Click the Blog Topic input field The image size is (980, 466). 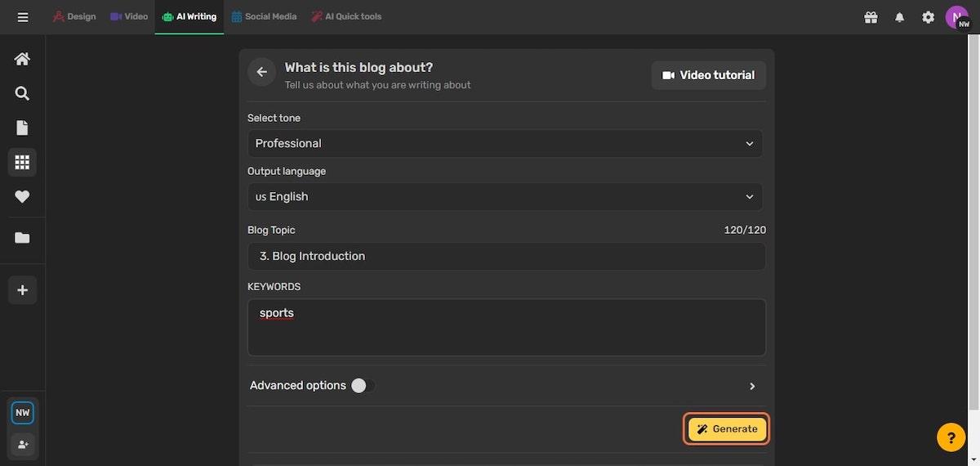pos(506,256)
